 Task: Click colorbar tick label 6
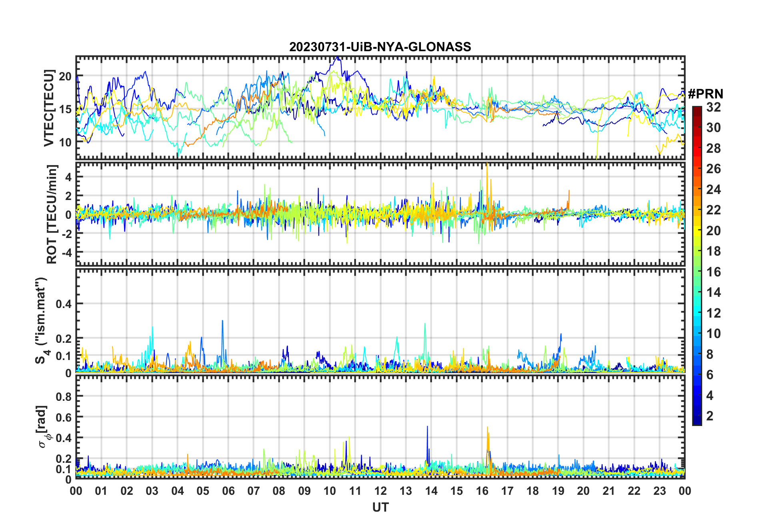(x=710, y=375)
